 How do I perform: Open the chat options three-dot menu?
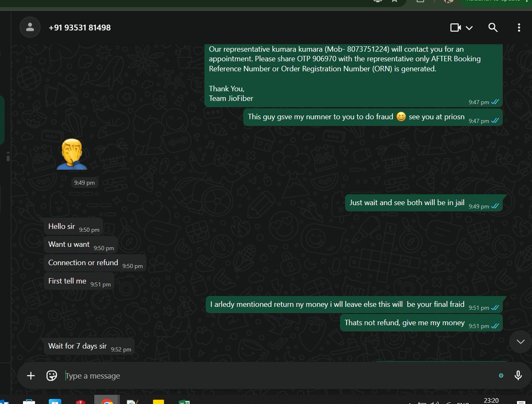519,27
